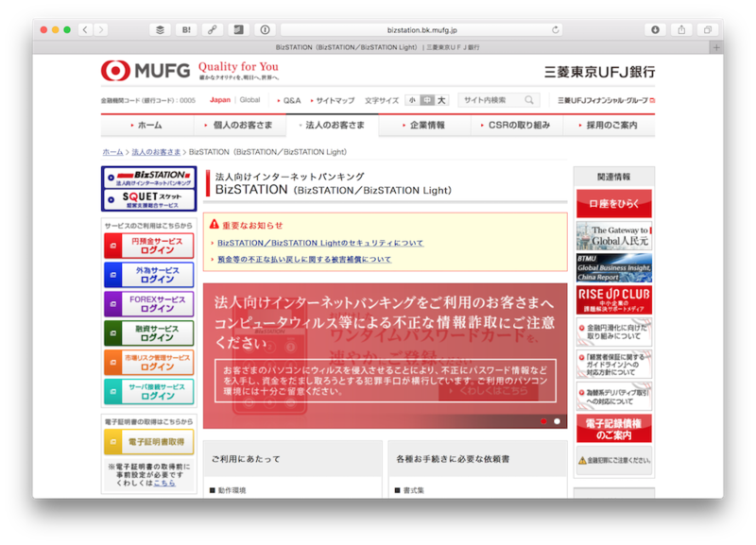
Task: Click the 電子記録債権のご案内 red banner
Action: tap(613, 429)
